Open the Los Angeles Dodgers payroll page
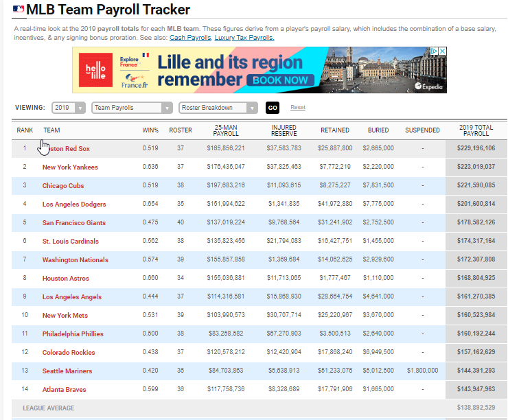The height and width of the screenshot is (420, 508). tap(73, 205)
